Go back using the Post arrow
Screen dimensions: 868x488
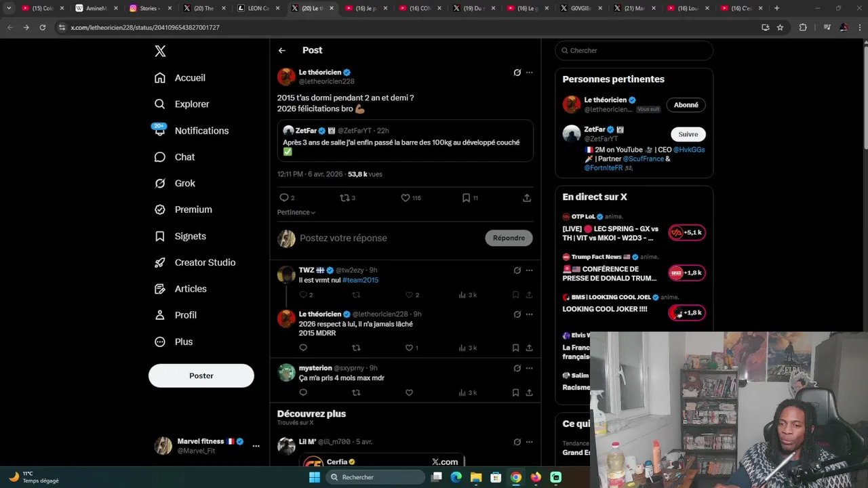pos(282,51)
